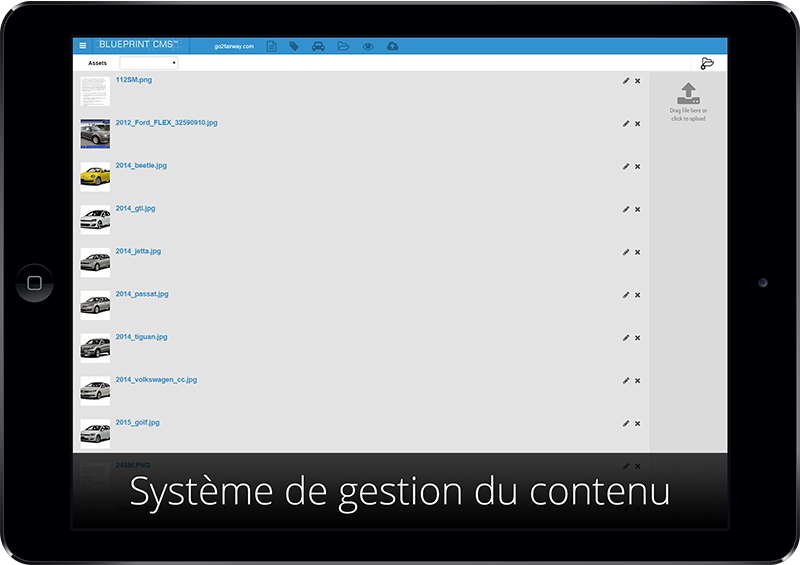Delete the 112SM.png asset

tap(637, 81)
